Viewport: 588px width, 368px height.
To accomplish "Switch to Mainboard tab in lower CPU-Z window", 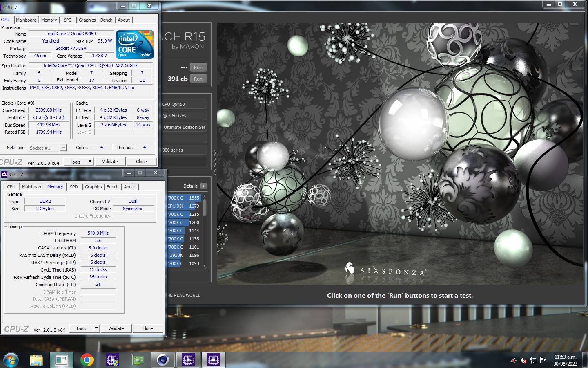I will click(32, 187).
